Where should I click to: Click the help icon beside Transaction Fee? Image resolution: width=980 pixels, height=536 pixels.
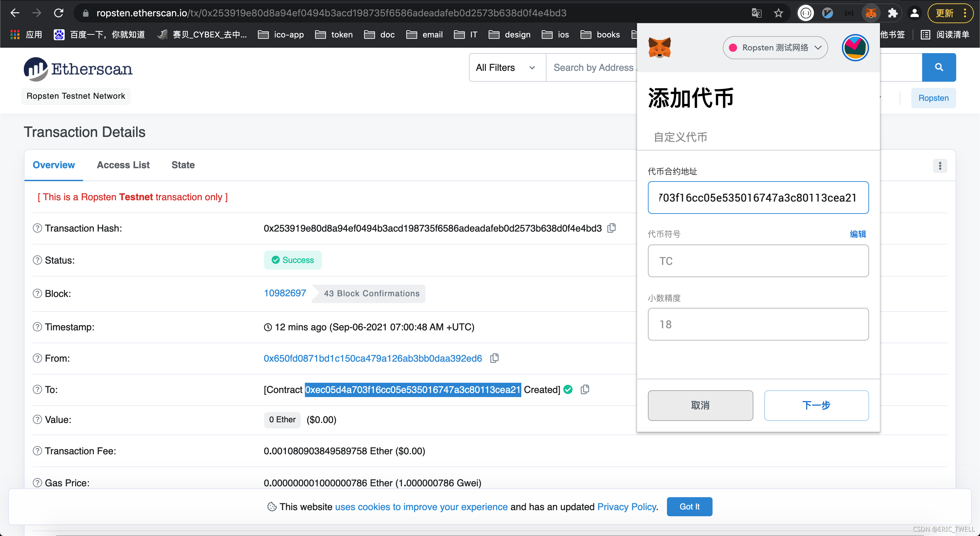[37, 451]
